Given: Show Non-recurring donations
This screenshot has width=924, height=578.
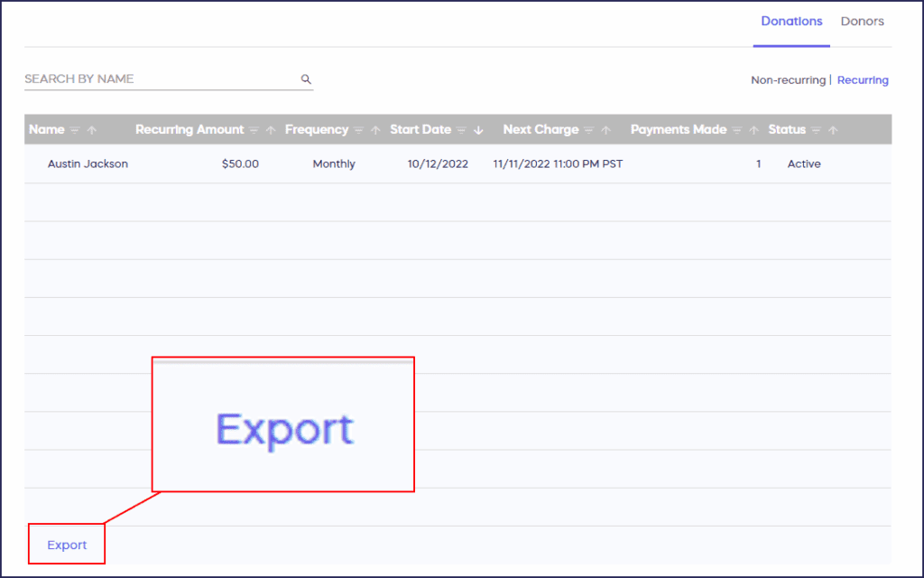Looking at the screenshot, I should pos(788,80).
